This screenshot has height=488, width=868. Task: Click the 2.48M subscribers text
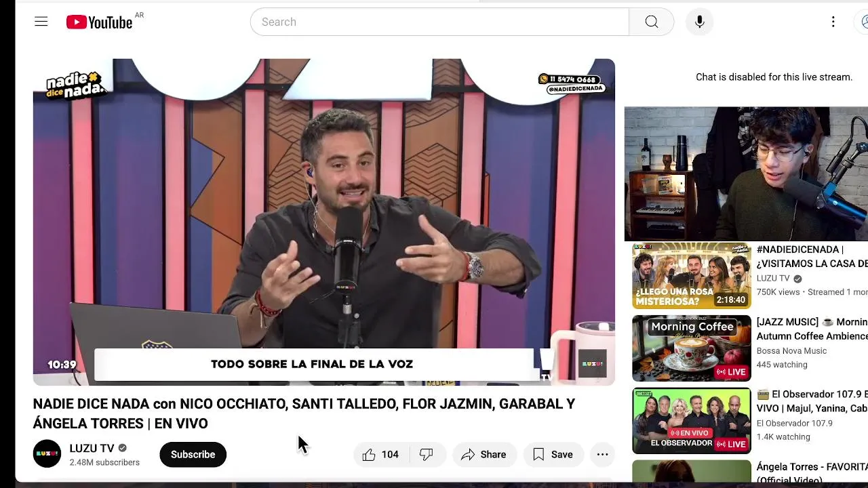coord(104,462)
